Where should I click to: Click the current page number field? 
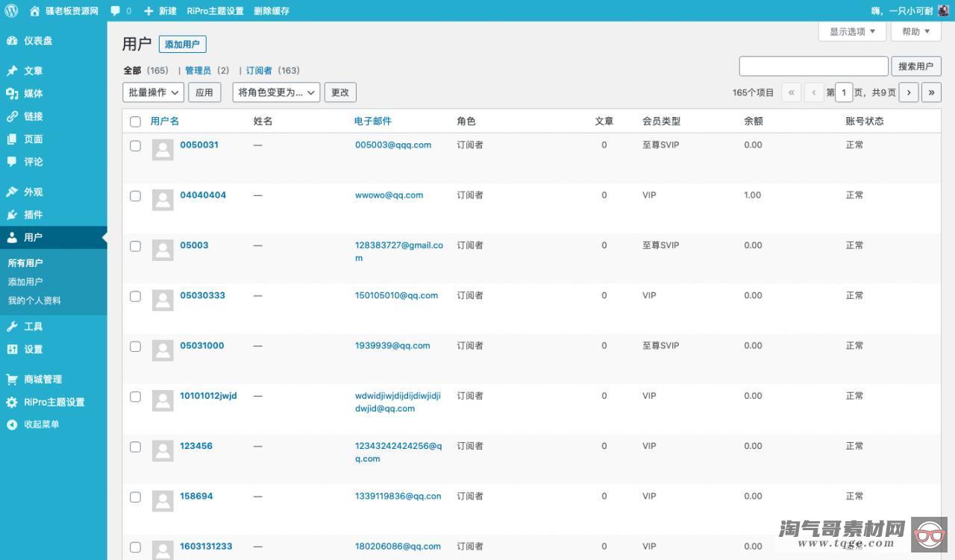coord(844,92)
